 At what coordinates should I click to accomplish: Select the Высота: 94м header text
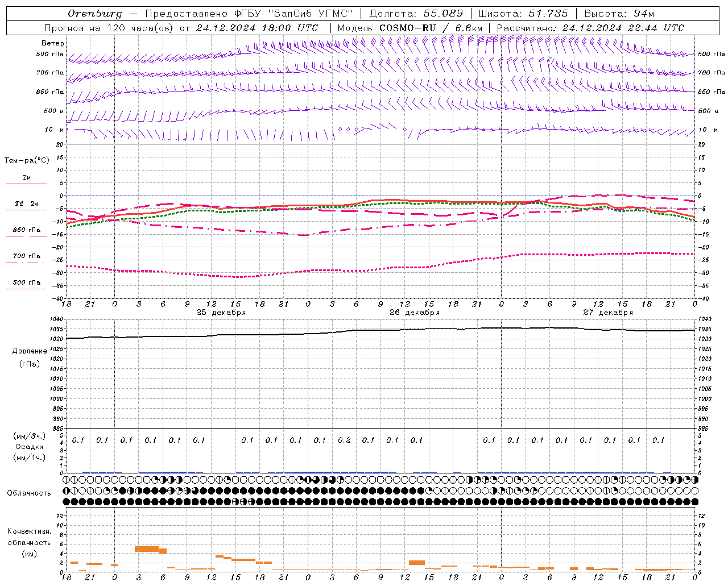pos(619,14)
